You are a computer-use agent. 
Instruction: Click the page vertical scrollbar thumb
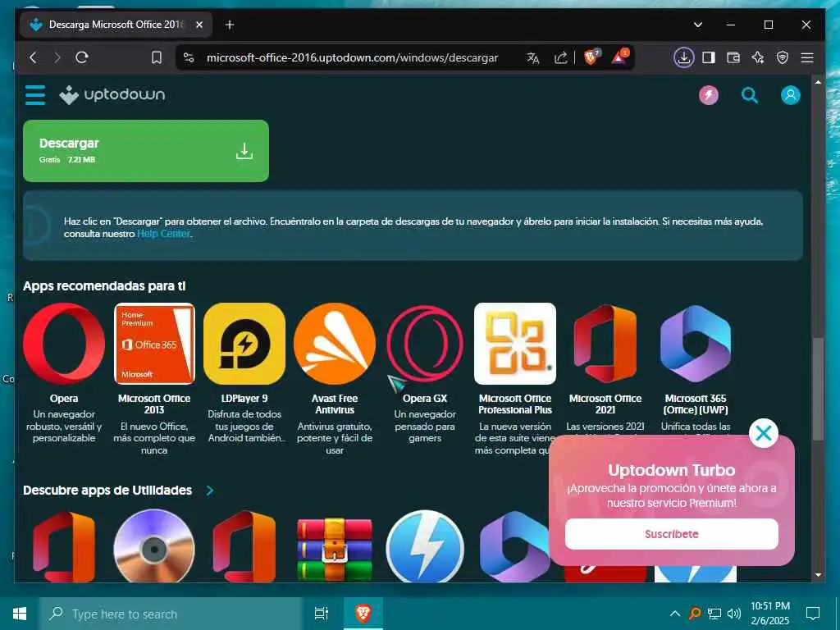(818, 388)
